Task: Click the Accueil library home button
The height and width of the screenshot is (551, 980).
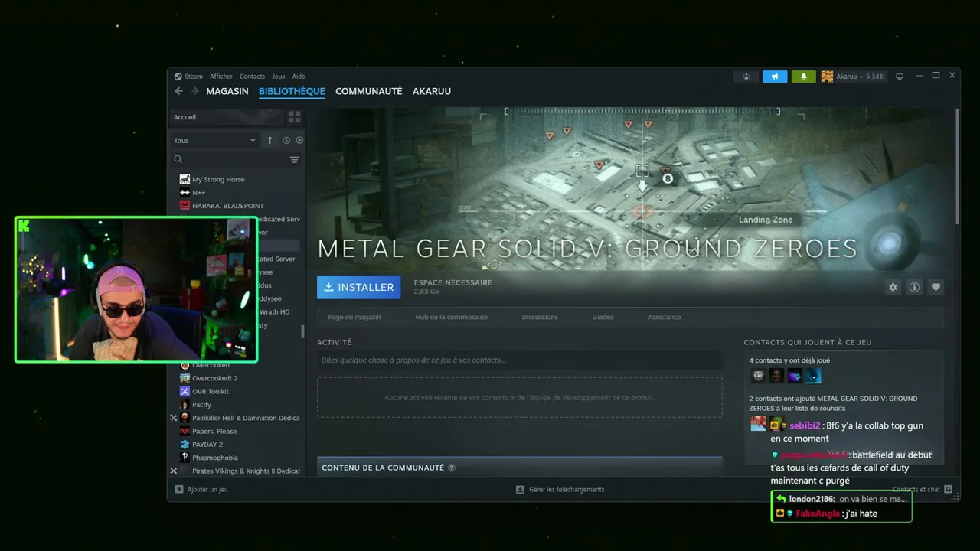Action: coord(226,117)
